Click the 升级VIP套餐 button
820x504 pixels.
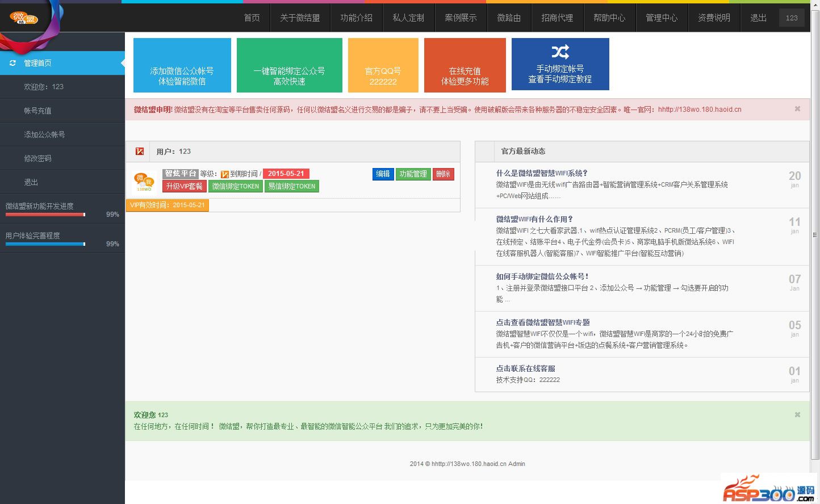click(x=184, y=186)
